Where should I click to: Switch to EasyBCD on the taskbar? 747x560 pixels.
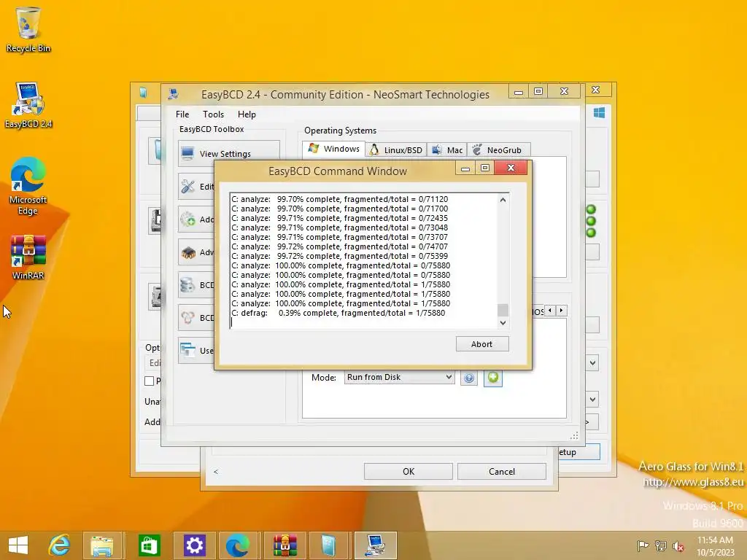coord(376,545)
